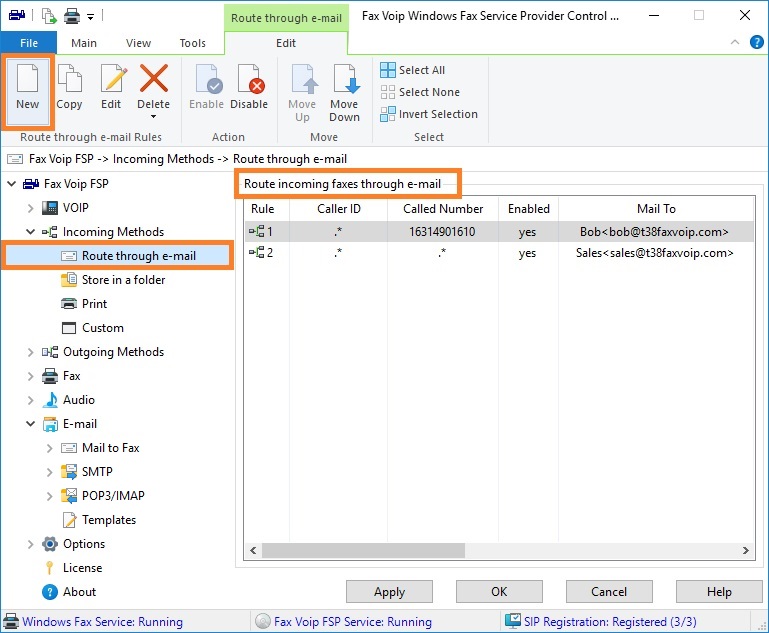Click the horizontal scrollbar right arrow
The width and height of the screenshot is (769, 633).
[745, 551]
